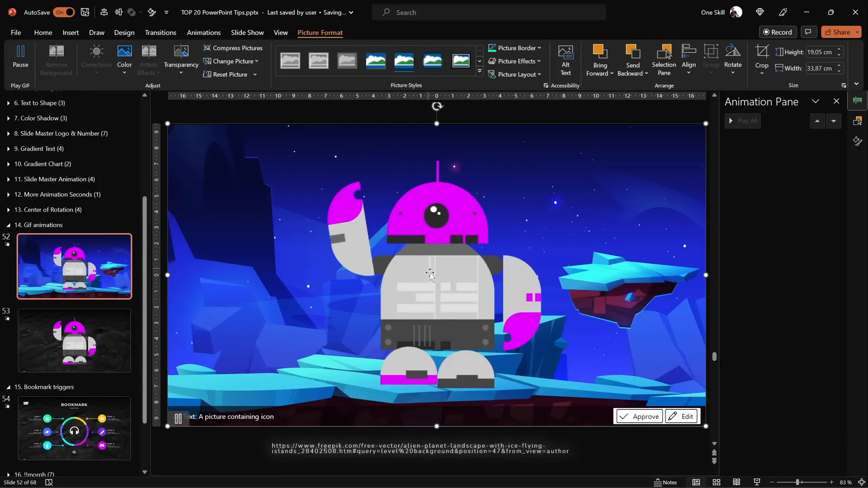Select the Crop tool
The width and height of the screenshot is (868, 488).
click(x=762, y=60)
